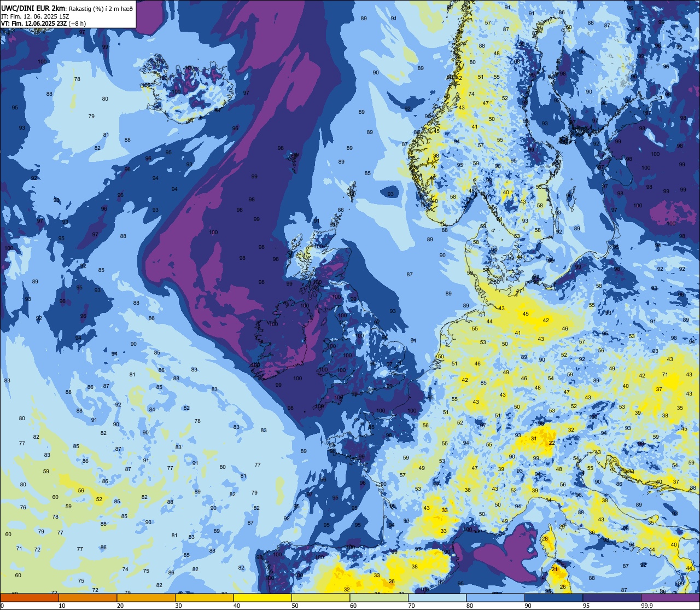Click the humidity value '22' over the Alps
700x610 pixels.
(552, 443)
